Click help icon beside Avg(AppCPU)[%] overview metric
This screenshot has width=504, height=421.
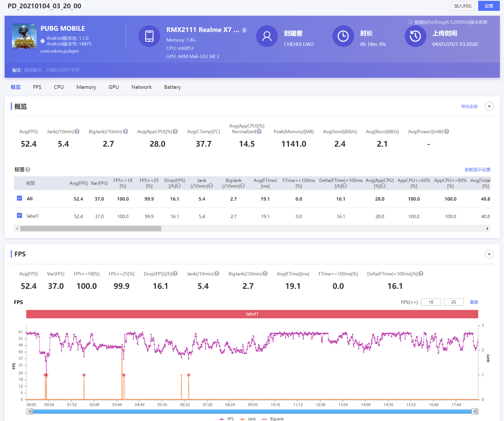175,132
